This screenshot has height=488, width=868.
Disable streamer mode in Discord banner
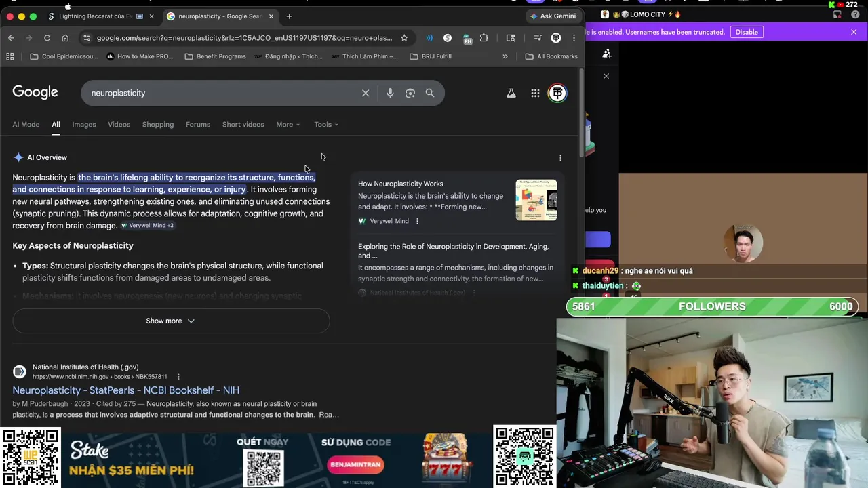747,32
